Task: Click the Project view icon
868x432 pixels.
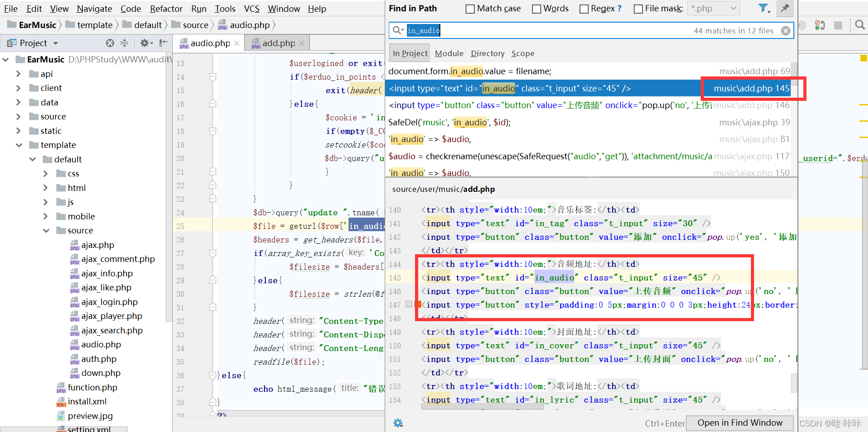Action: [11, 43]
